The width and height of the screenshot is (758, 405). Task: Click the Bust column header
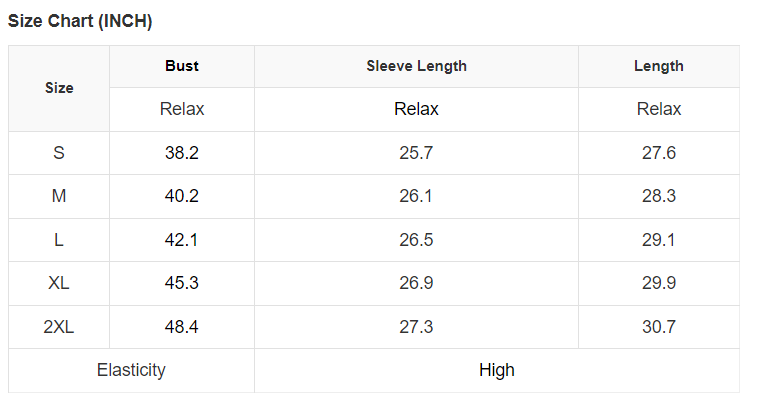182,66
